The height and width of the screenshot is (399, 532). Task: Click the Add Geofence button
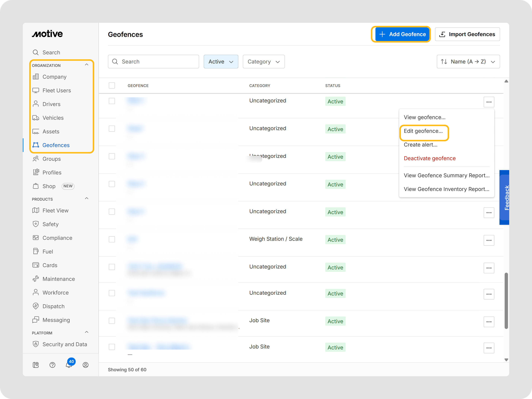click(402, 34)
